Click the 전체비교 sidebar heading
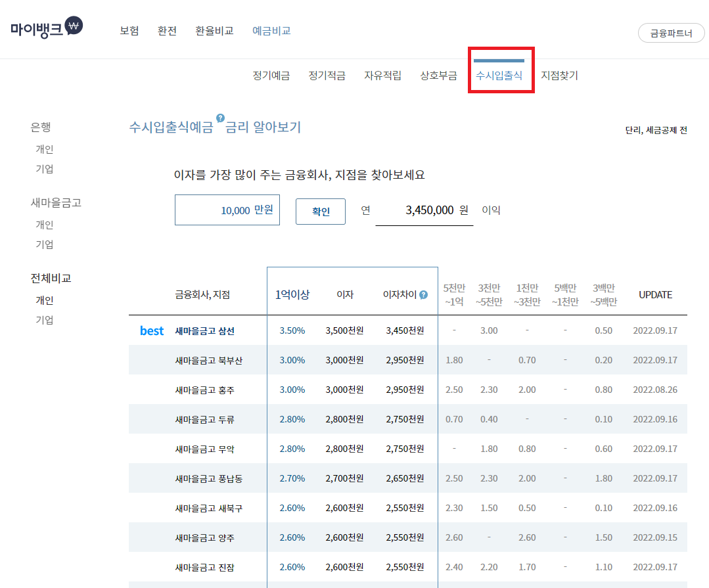The height and width of the screenshot is (588, 709). [51, 278]
